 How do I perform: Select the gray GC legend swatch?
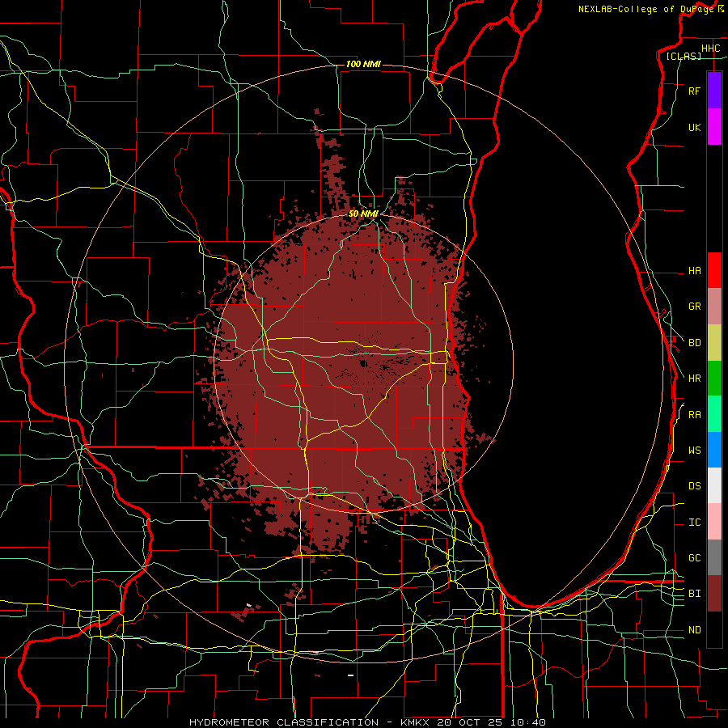714,557
